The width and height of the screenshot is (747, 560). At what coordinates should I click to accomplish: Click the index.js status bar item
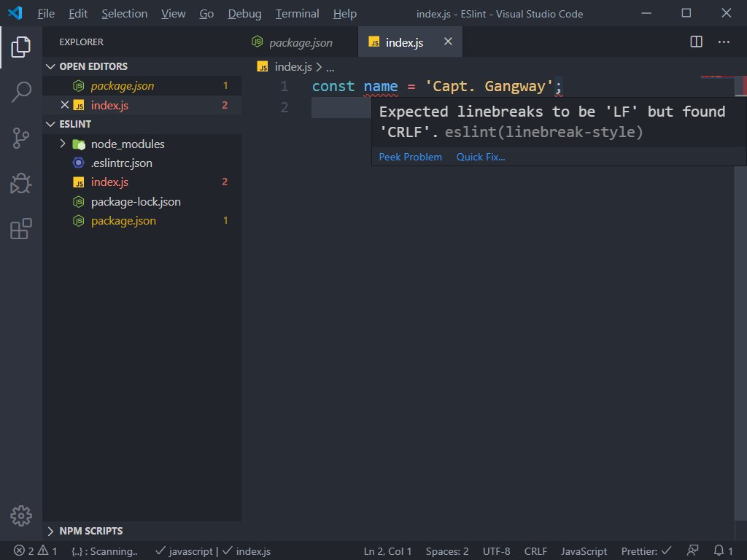coord(247,551)
